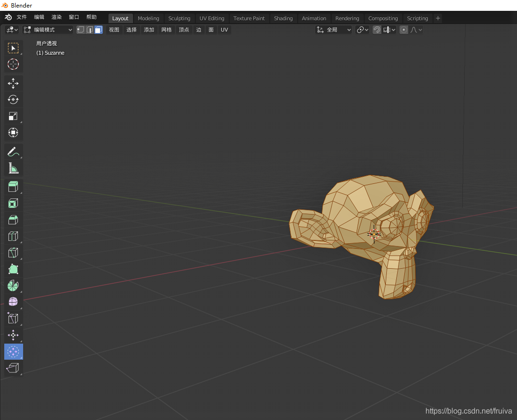Select the Smooth tool
The image size is (517, 420).
(x=13, y=302)
